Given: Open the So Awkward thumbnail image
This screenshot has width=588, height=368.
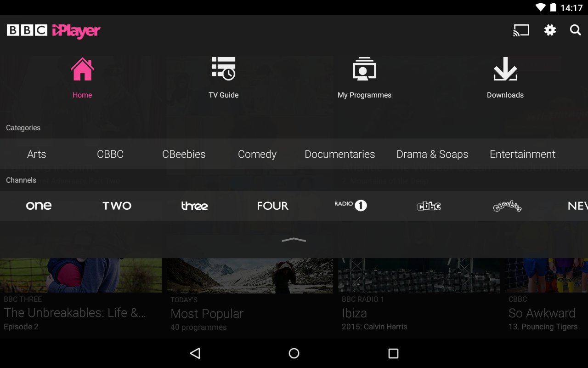Looking at the screenshot, I should click(546, 275).
